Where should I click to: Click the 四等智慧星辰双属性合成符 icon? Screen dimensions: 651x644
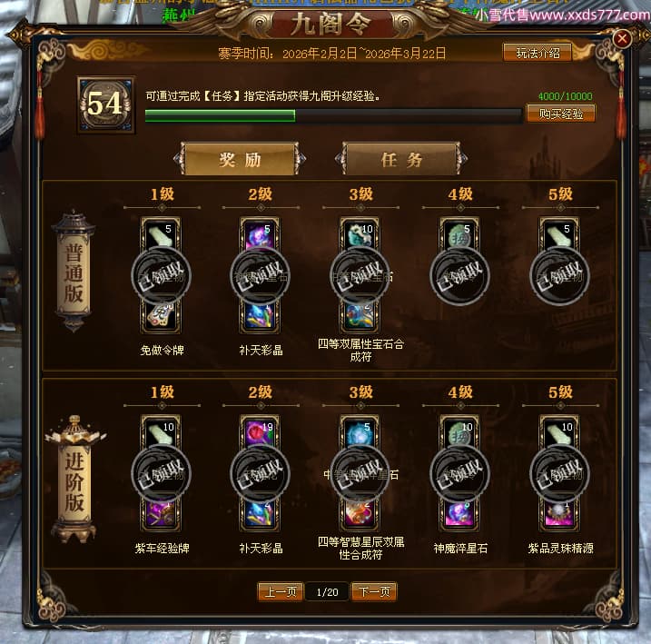pos(360,514)
